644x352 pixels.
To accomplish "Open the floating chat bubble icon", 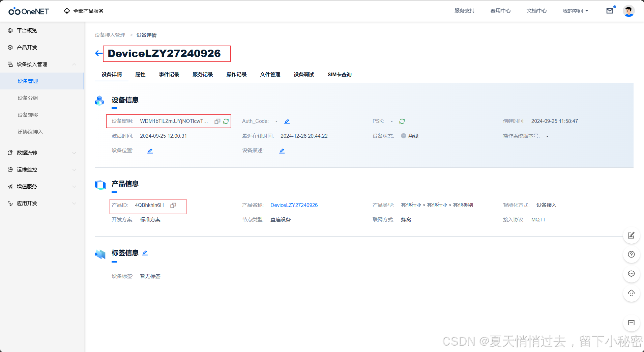I will (631, 274).
